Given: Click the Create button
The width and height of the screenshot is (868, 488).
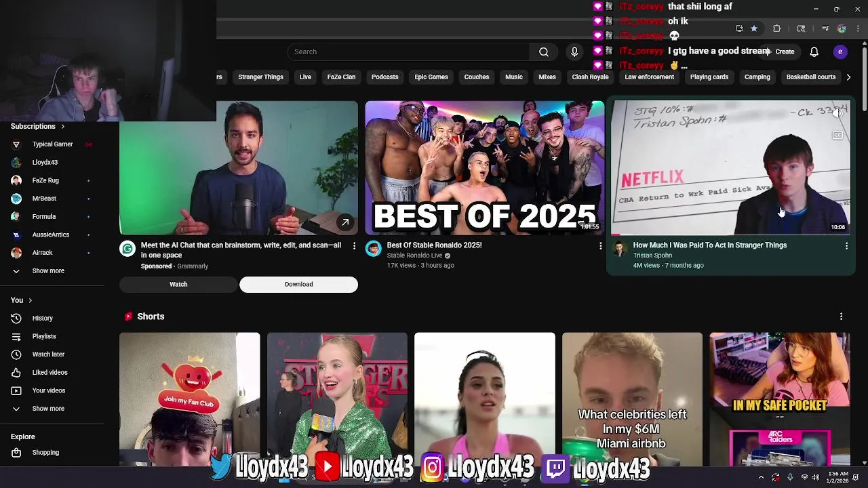Looking at the screenshot, I should (779, 52).
